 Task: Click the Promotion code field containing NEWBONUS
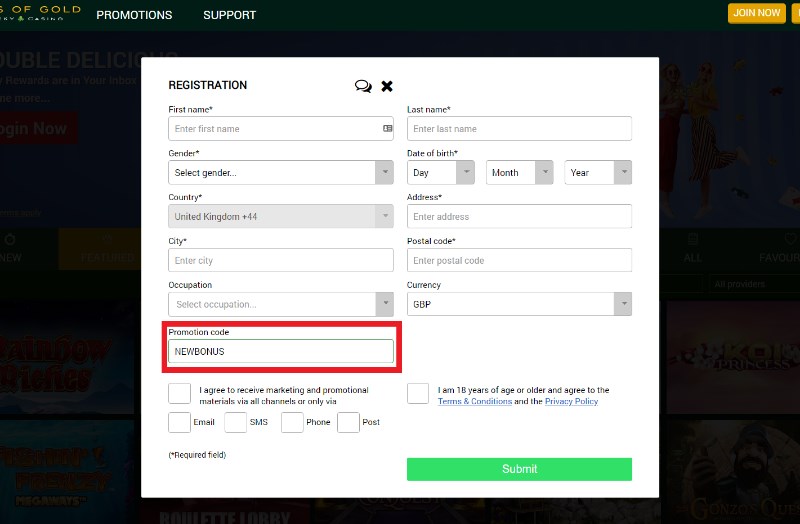(x=281, y=351)
